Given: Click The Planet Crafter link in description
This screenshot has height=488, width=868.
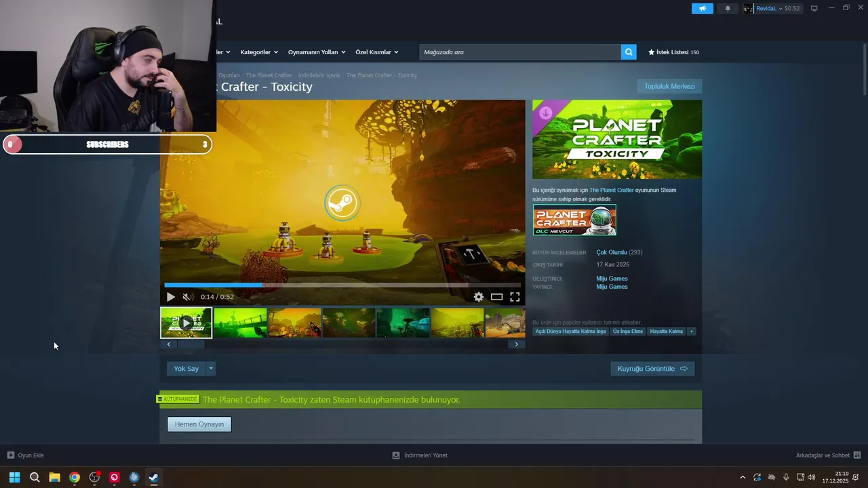Looking at the screenshot, I should tap(612, 190).
